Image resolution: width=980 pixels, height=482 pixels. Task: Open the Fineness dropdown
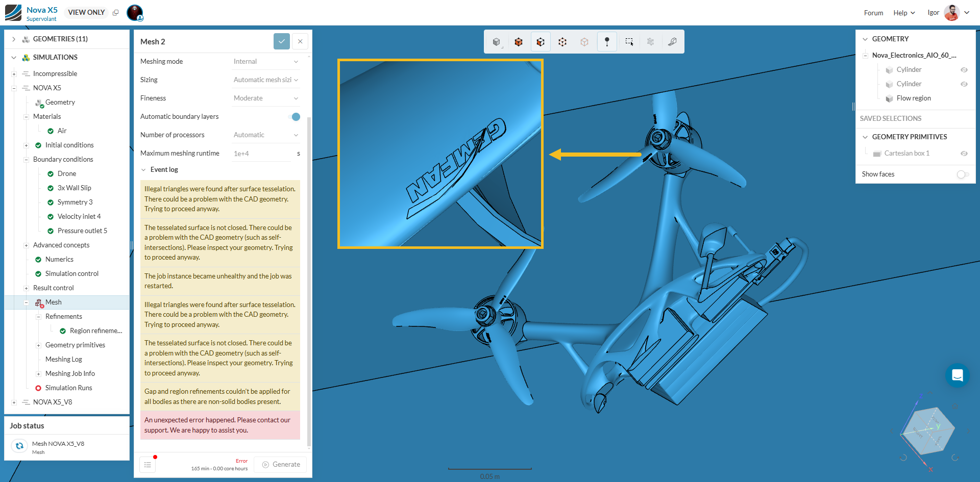click(266, 98)
